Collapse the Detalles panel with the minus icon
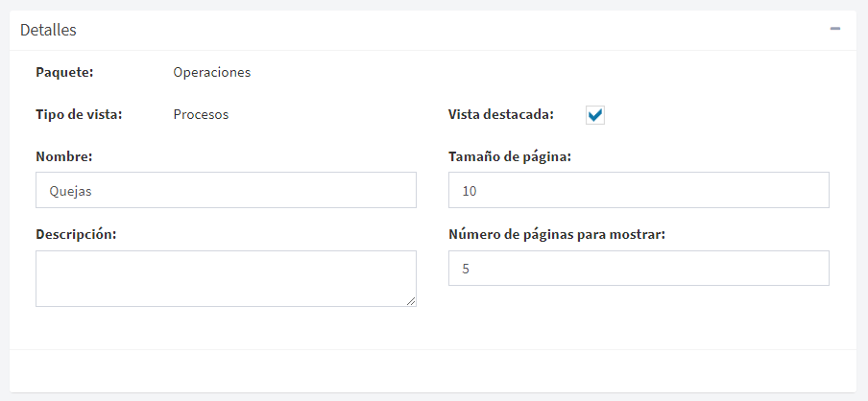This screenshot has width=868, height=401. 834,29
